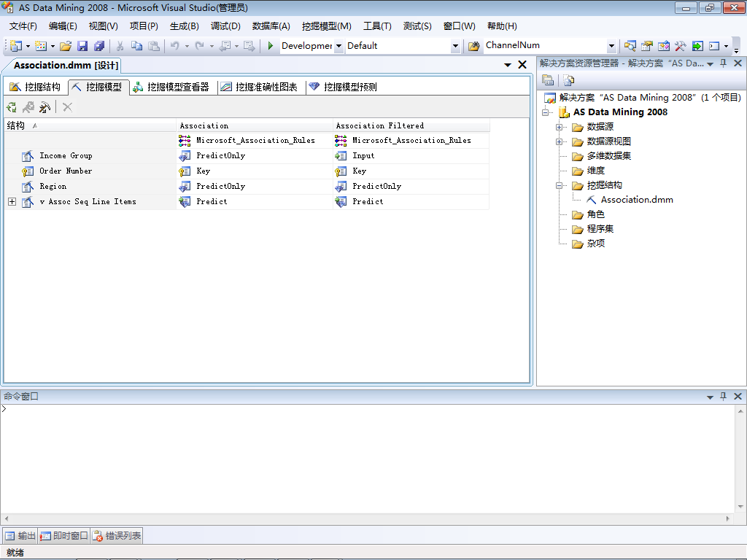Expand the 数据源 folder node
Screen dimensions: 747x560
[x=560, y=127]
